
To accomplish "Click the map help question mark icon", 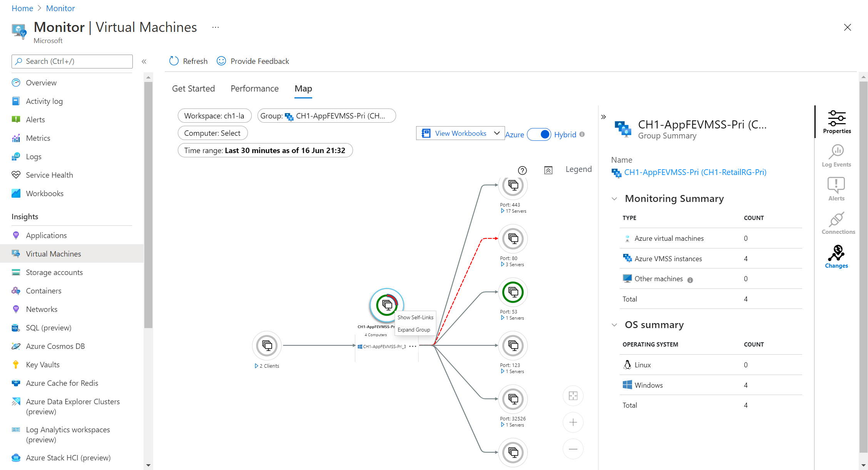I will point(522,170).
